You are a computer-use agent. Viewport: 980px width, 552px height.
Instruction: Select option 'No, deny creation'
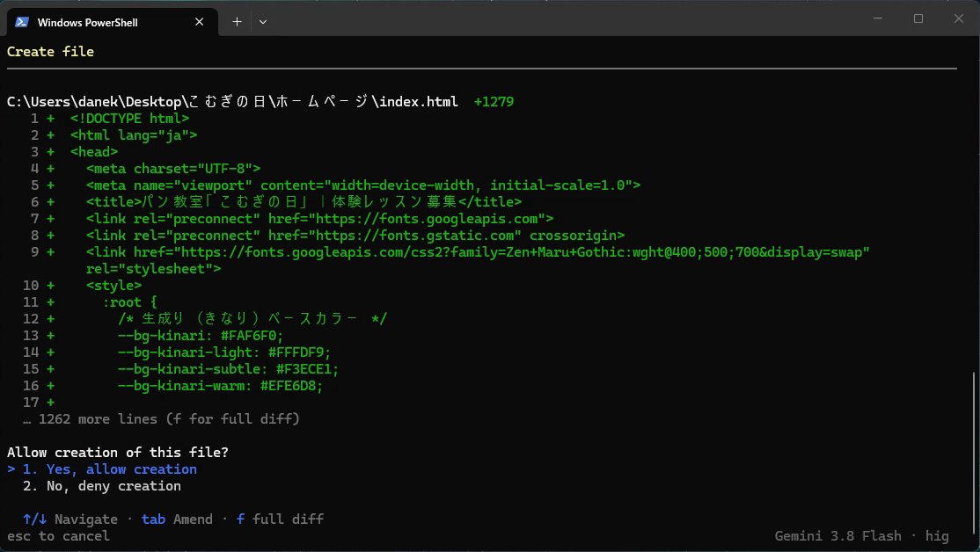[x=102, y=486]
